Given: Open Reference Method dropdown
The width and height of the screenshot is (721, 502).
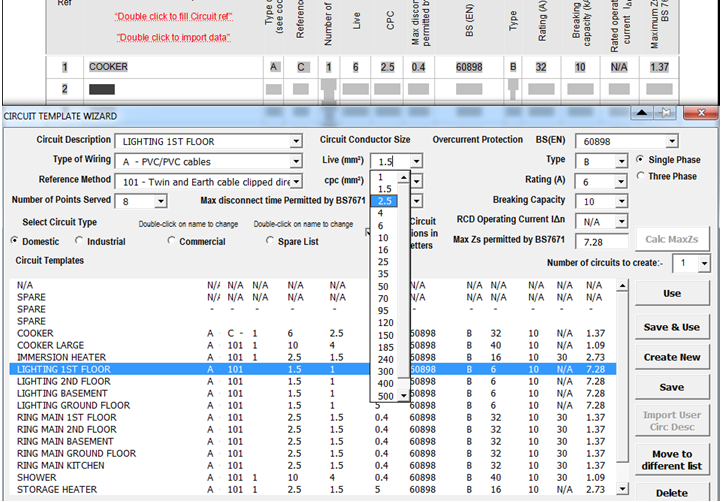Looking at the screenshot, I should [x=295, y=181].
